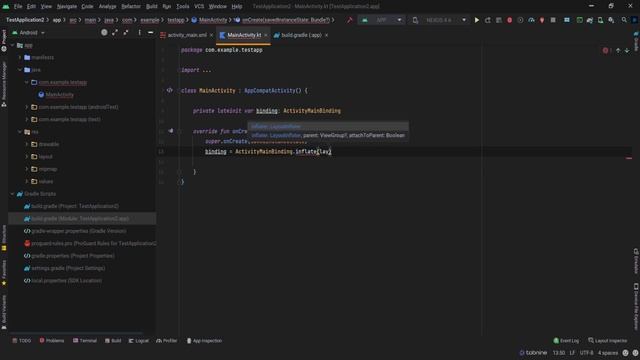The image size is (640, 360).
Task: Open the Terminal tool window
Action: [85, 340]
